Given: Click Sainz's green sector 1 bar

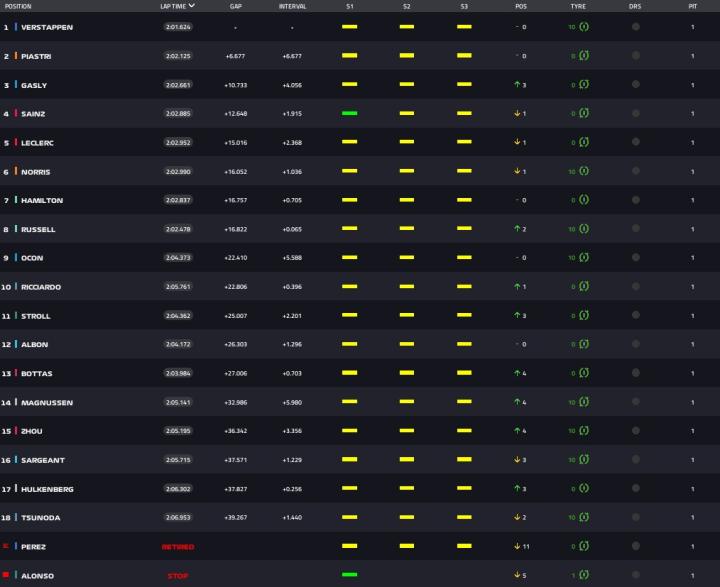Looking at the screenshot, I should [x=349, y=114].
